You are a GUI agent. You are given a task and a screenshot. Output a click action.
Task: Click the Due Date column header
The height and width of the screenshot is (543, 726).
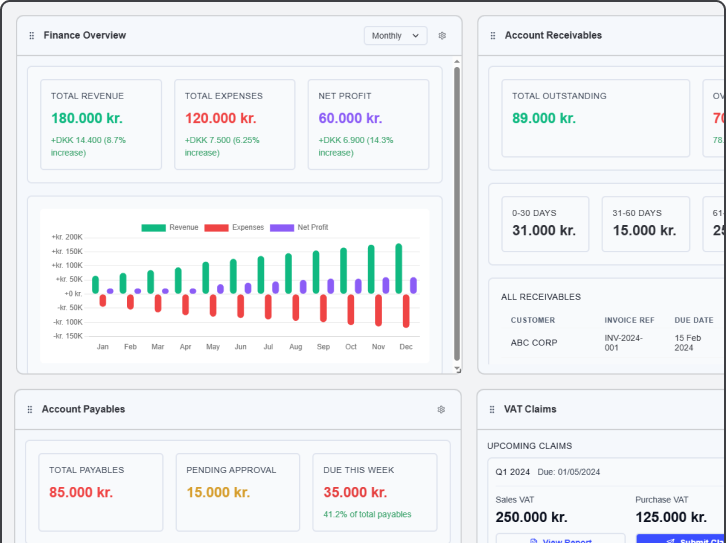694,320
